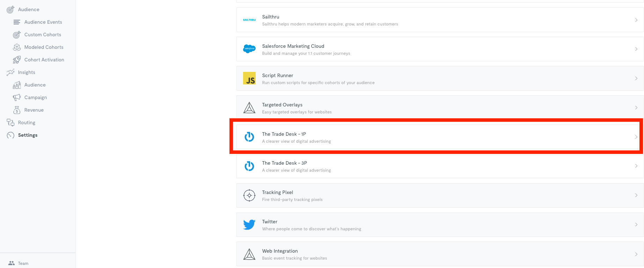Open the Web Integration title

(280, 251)
